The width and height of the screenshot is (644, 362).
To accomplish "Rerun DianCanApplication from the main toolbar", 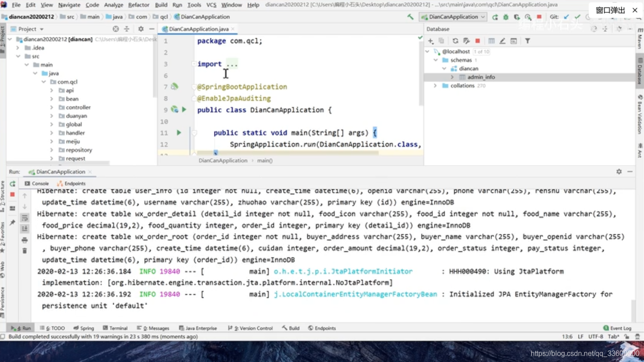I will click(495, 17).
